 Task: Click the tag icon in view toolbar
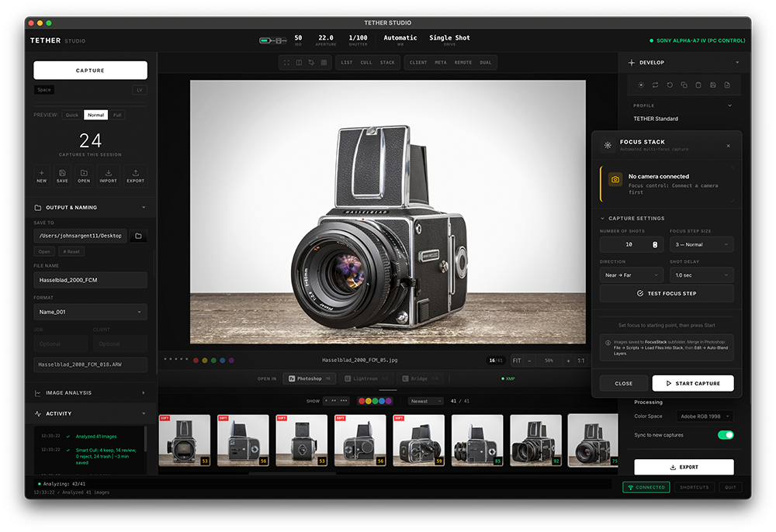(x=311, y=62)
